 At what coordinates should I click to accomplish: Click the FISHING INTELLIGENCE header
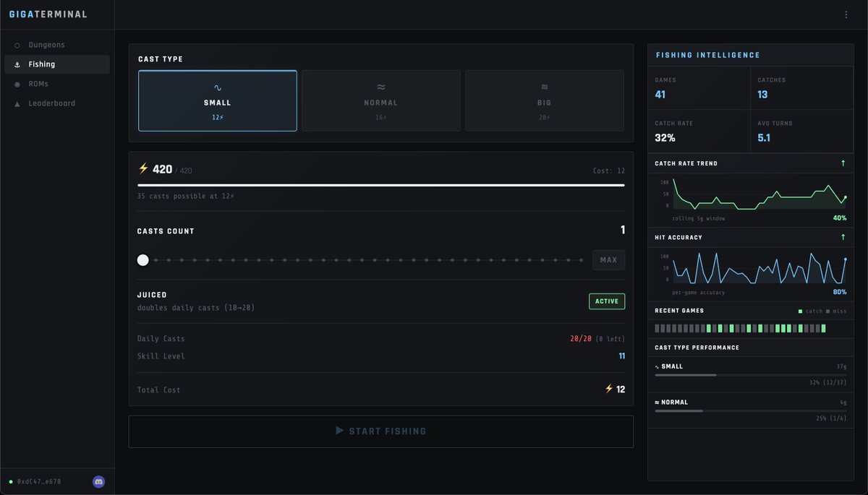pyautogui.click(x=707, y=55)
